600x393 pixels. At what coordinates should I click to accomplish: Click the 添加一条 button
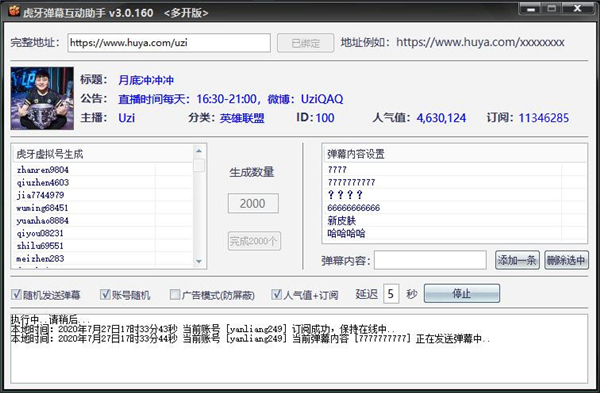[x=517, y=260]
